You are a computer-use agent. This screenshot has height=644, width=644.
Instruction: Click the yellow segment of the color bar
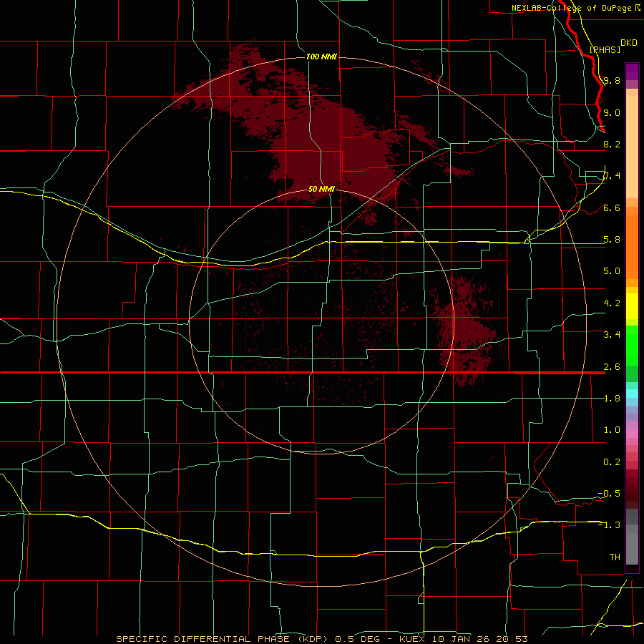coord(632,306)
